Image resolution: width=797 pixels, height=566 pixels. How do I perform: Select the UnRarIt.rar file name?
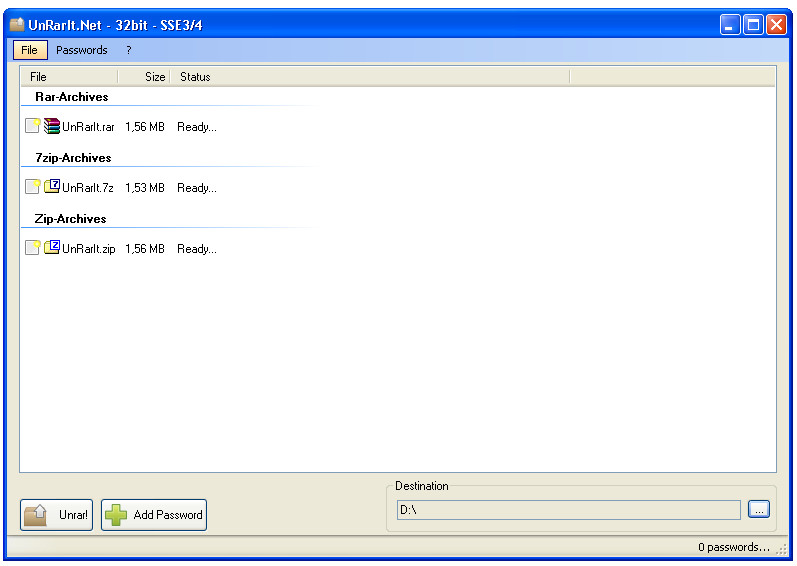tap(88, 127)
